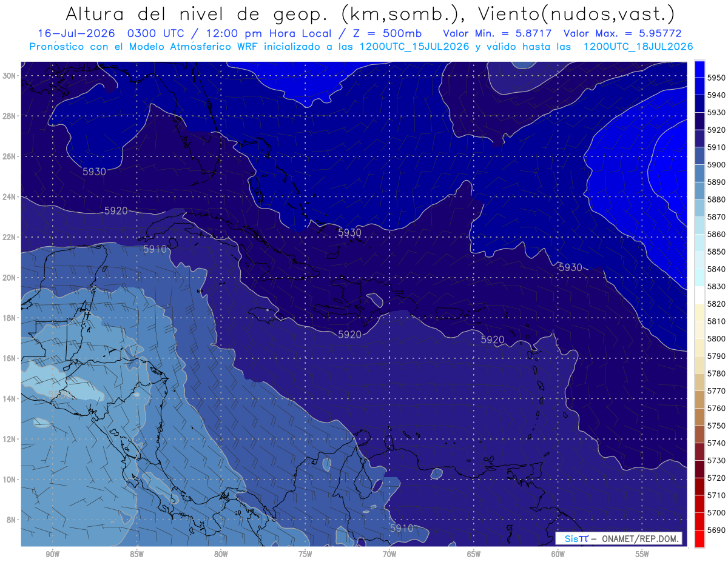Click the 5920 contour label south of Hispaniola near 72W
Screen dimensions: 728x562
[349, 335]
